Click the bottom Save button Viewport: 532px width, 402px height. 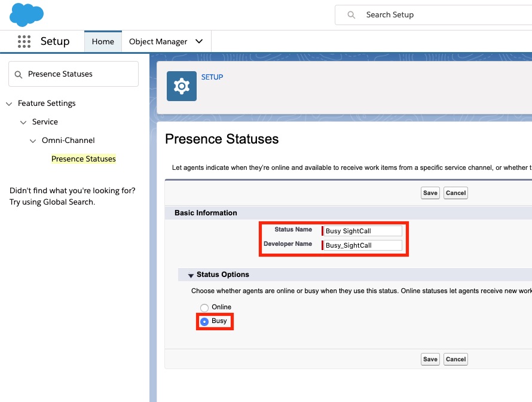(430, 359)
